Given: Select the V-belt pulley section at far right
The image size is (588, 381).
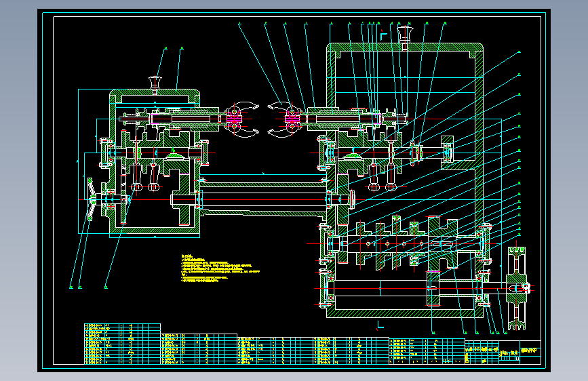Looking at the screenshot, I should pyautogui.click(x=517, y=288).
